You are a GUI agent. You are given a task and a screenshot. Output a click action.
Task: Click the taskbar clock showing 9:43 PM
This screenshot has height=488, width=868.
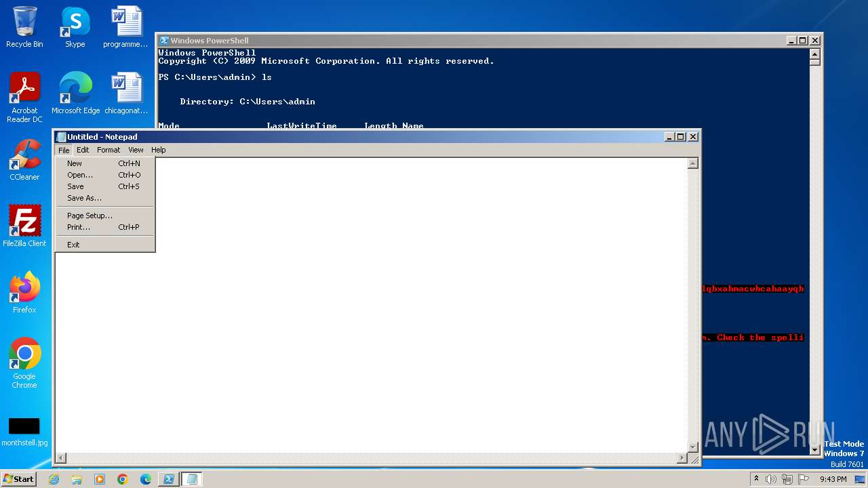[x=833, y=479]
